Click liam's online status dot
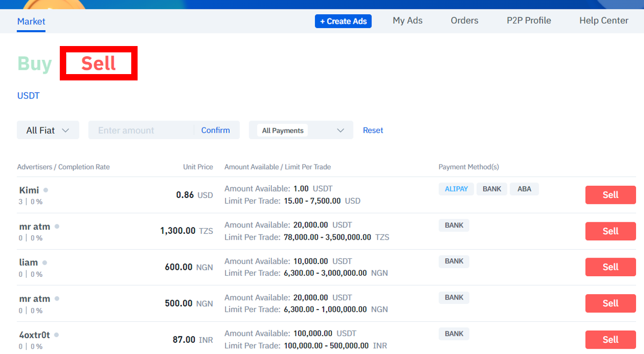This screenshot has width=644, height=354. 44,262
